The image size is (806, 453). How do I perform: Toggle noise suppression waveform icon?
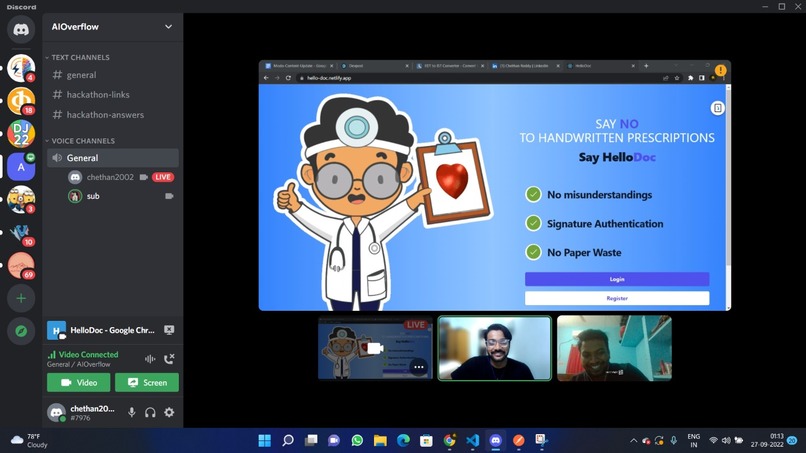point(150,359)
